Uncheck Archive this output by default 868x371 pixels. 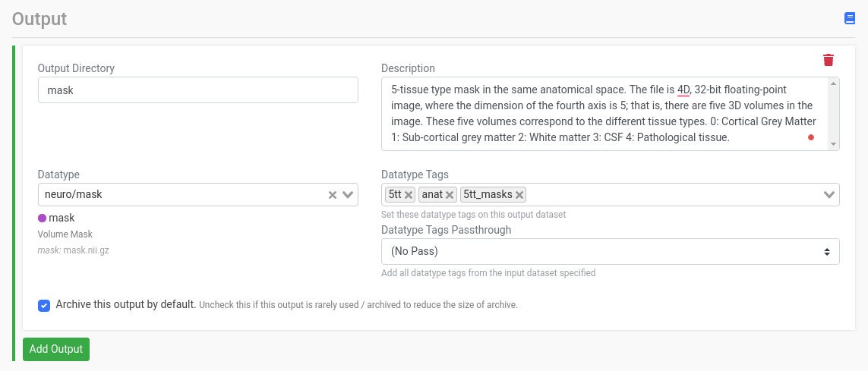click(44, 305)
